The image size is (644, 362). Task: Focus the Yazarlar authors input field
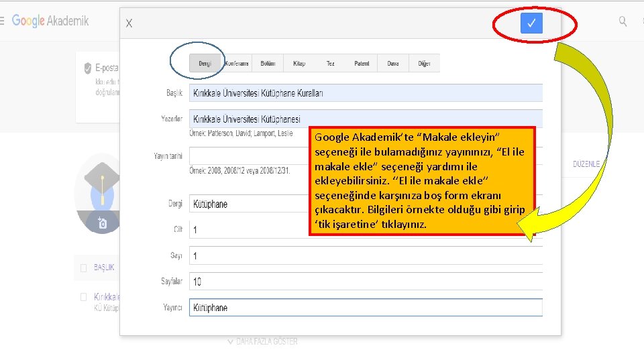click(366, 119)
